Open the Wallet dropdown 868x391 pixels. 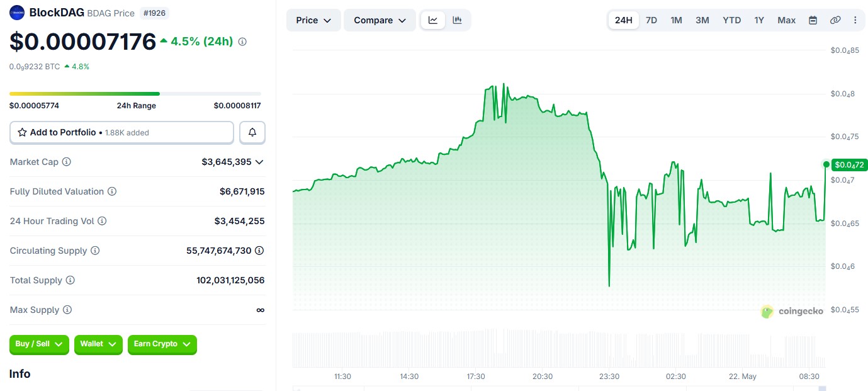(x=98, y=344)
